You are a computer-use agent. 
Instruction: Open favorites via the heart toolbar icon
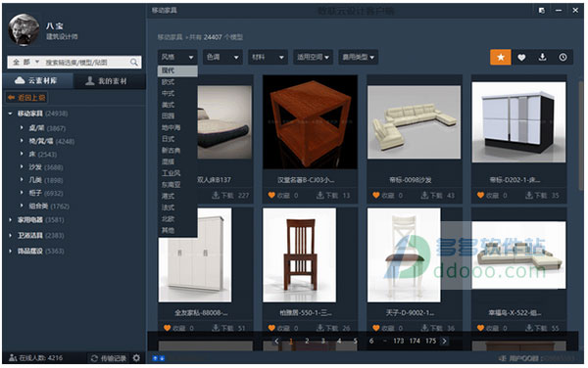pyautogui.click(x=521, y=58)
